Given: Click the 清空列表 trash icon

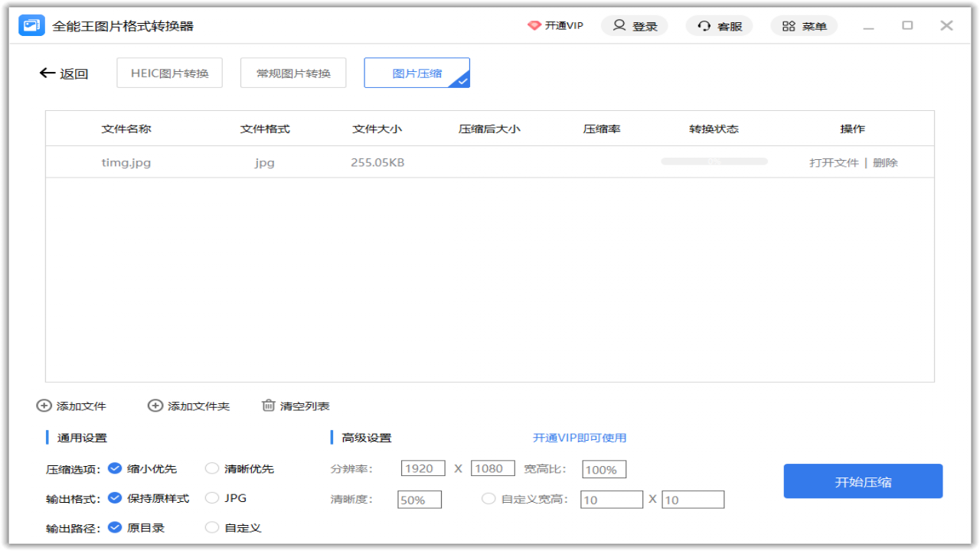Looking at the screenshot, I should [269, 406].
